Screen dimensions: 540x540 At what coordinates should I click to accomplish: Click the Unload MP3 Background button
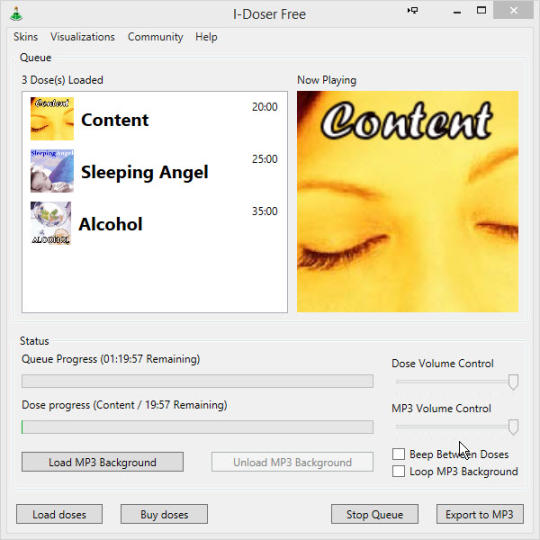[292, 462]
